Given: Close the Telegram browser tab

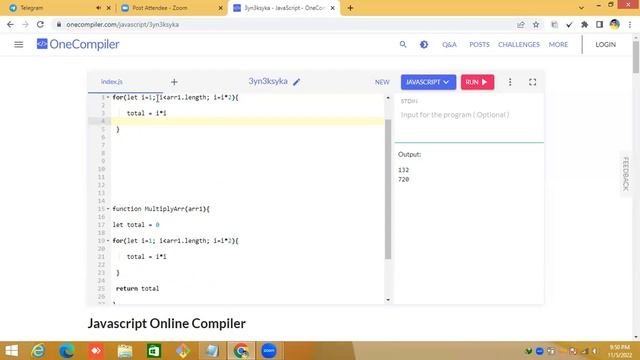Looking at the screenshot, I should click(109, 8).
